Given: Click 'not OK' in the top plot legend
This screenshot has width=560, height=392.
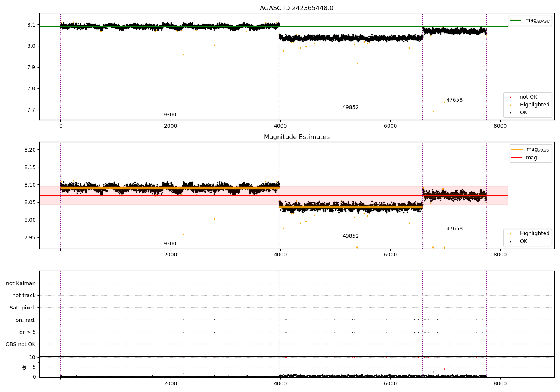Looking at the screenshot, I should click(x=528, y=97).
